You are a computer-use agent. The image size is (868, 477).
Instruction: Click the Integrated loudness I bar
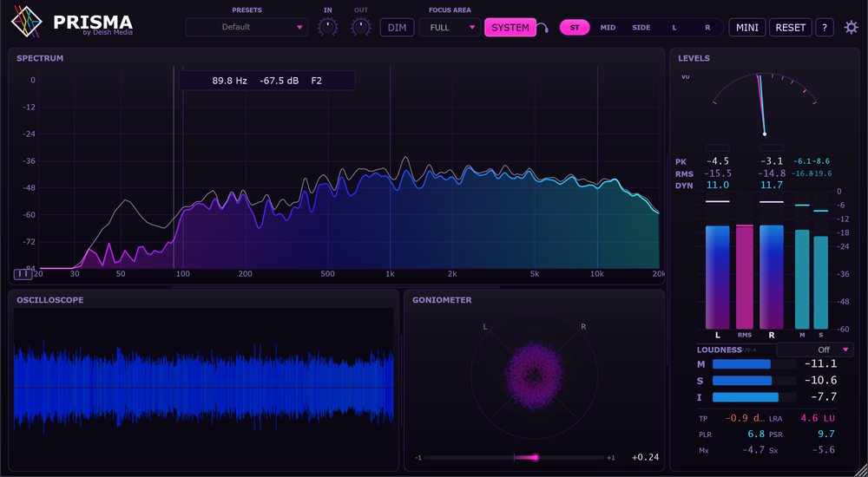(x=754, y=397)
